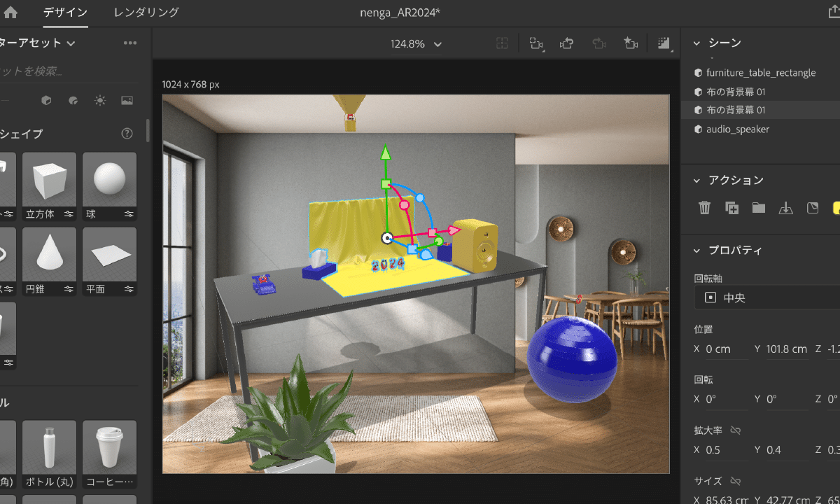
Task: Click the share icon at top right
Action: click(834, 10)
